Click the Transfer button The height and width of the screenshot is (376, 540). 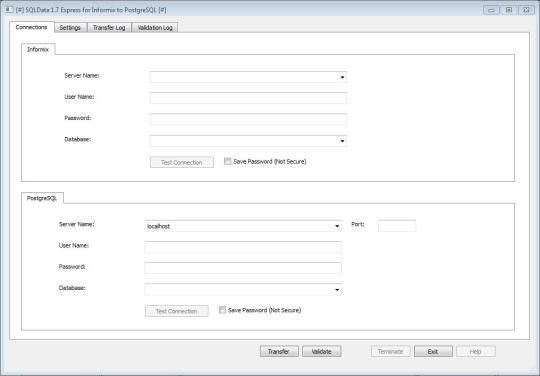coord(279,351)
